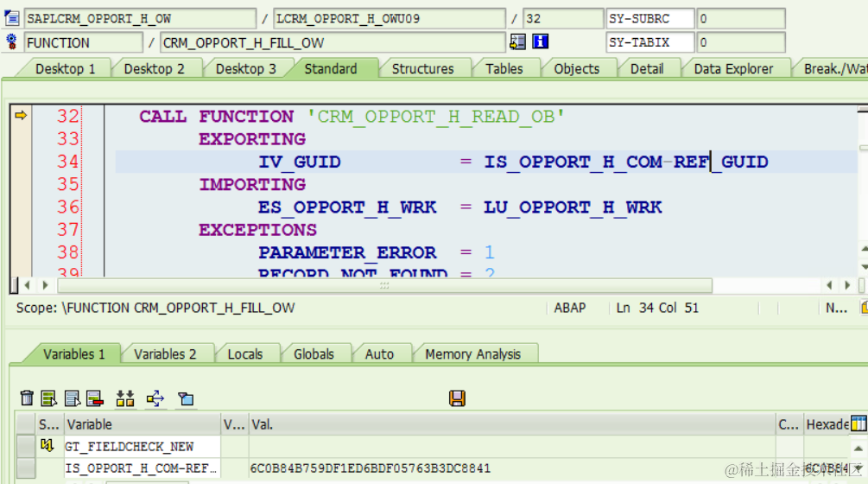Click the Val. column header
This screenshot has width=868, height=484.
(512, 424)
